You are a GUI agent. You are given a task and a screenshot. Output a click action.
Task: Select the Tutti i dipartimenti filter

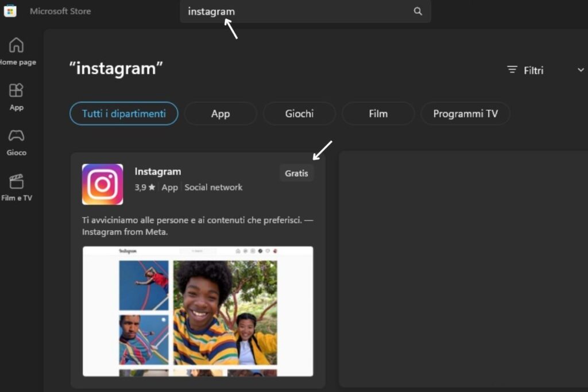pos(124,114)
